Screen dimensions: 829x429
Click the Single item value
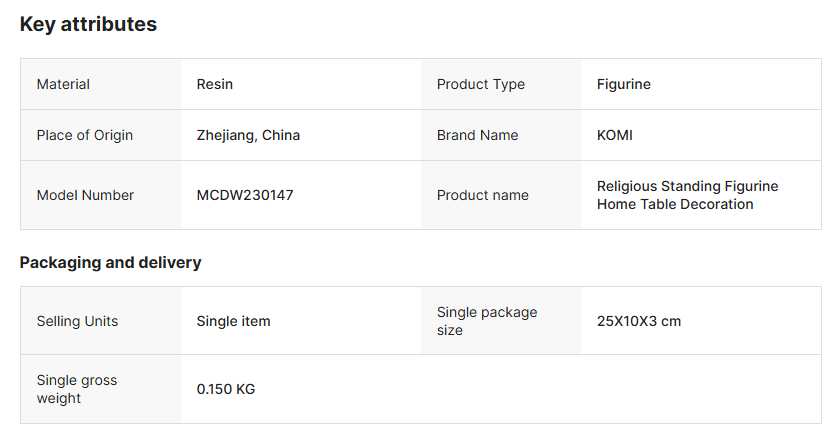233,321
